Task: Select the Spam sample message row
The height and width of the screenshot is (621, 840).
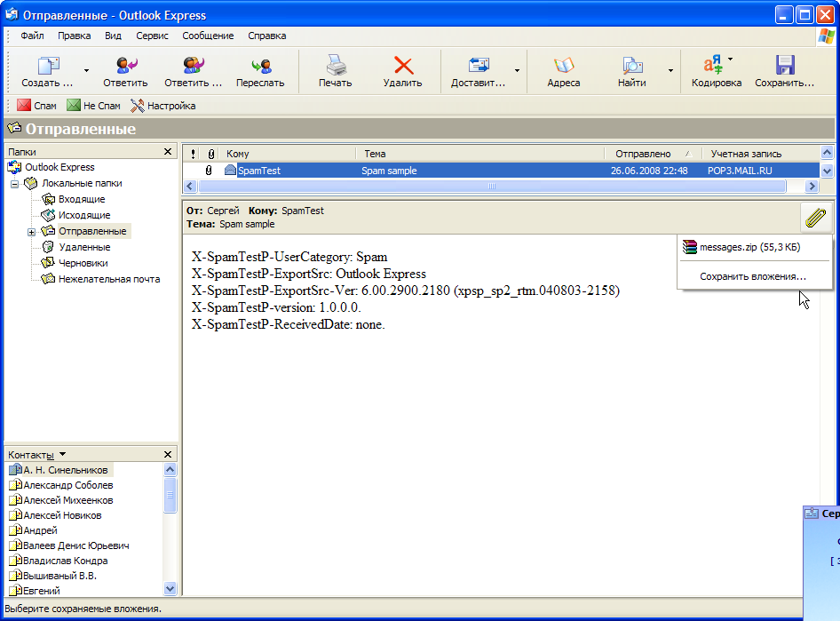Action: pos(502,171)
